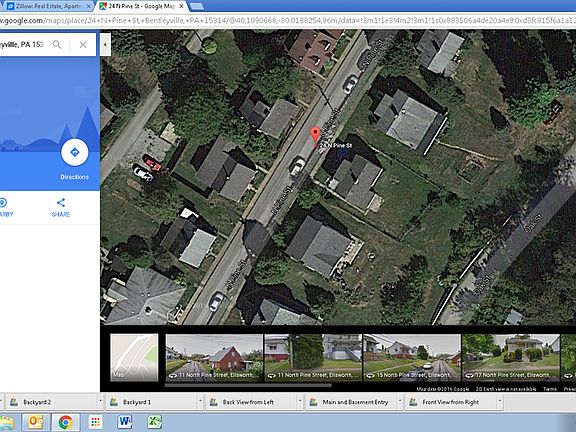Collapse the side panel arrow
This screenshot has width=576, height=432.
105,44
